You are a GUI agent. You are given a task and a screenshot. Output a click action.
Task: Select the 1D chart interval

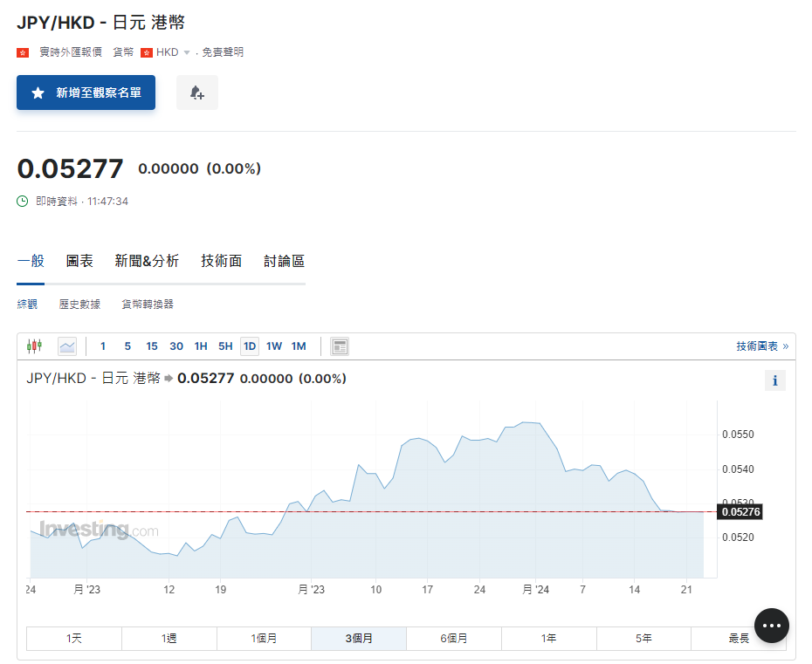250,346
